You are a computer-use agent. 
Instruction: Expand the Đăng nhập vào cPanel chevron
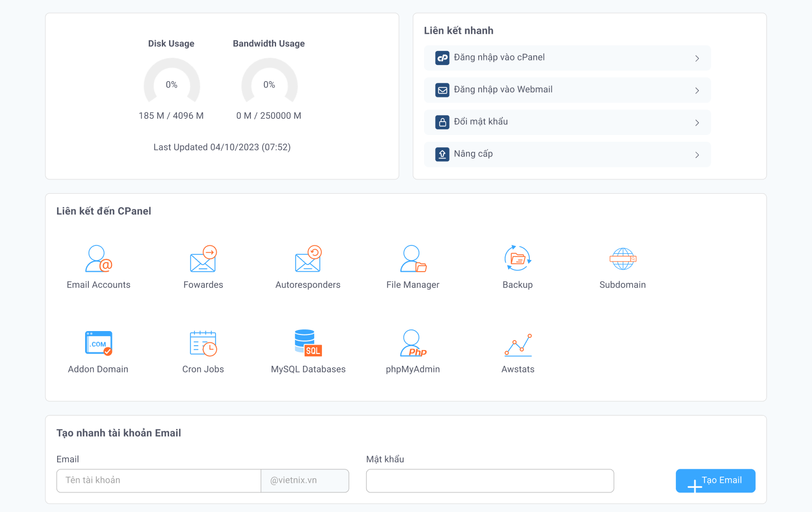(x=697, y=58)
